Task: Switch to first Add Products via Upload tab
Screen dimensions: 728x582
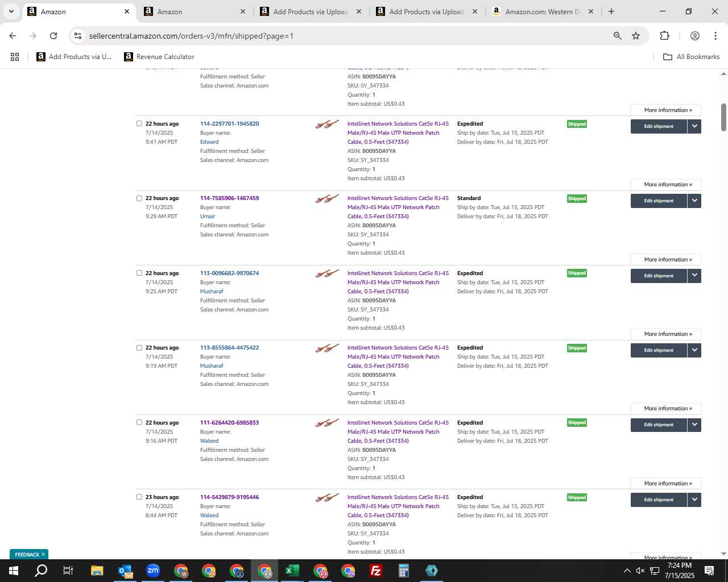Action: [310, 11]
